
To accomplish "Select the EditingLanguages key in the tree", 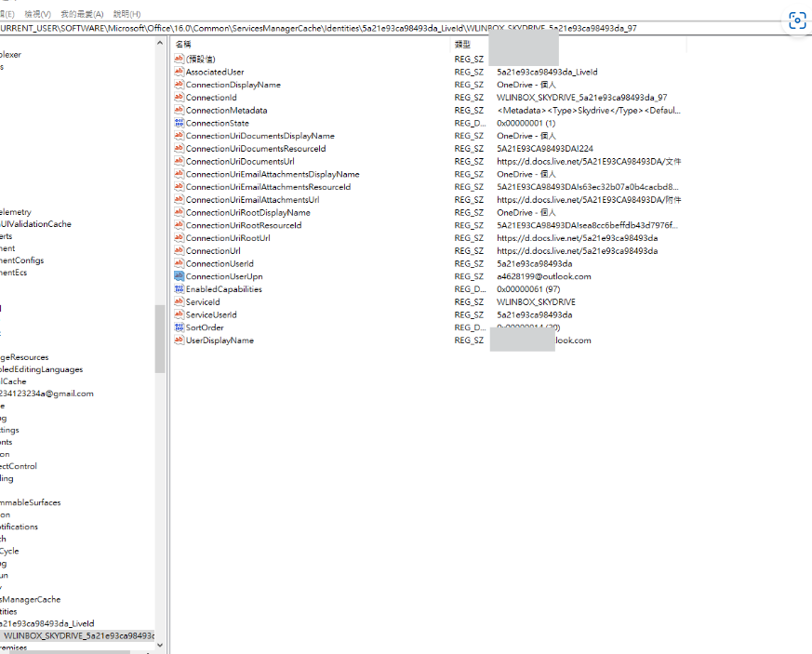I will (42, 369).
